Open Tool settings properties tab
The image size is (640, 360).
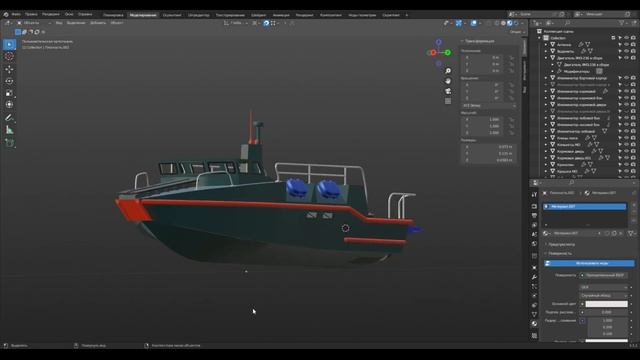coord(534,195)
